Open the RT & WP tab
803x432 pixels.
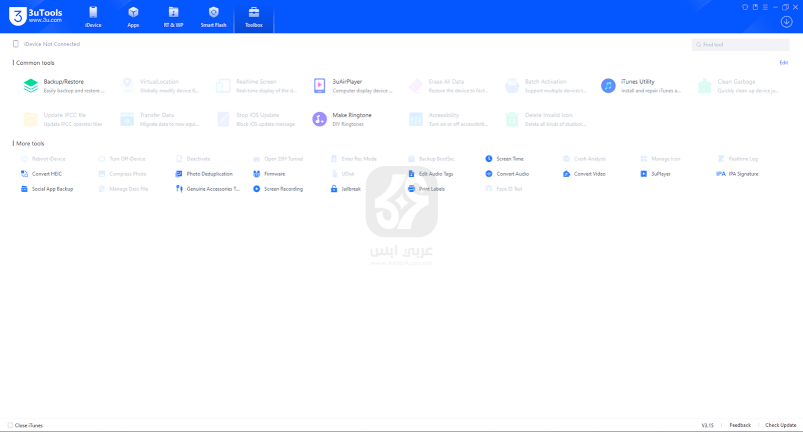point(173,17)
